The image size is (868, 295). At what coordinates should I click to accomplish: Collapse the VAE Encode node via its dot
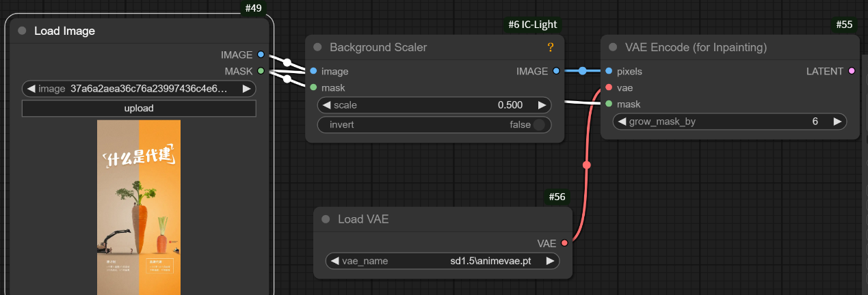click(613, 47)
